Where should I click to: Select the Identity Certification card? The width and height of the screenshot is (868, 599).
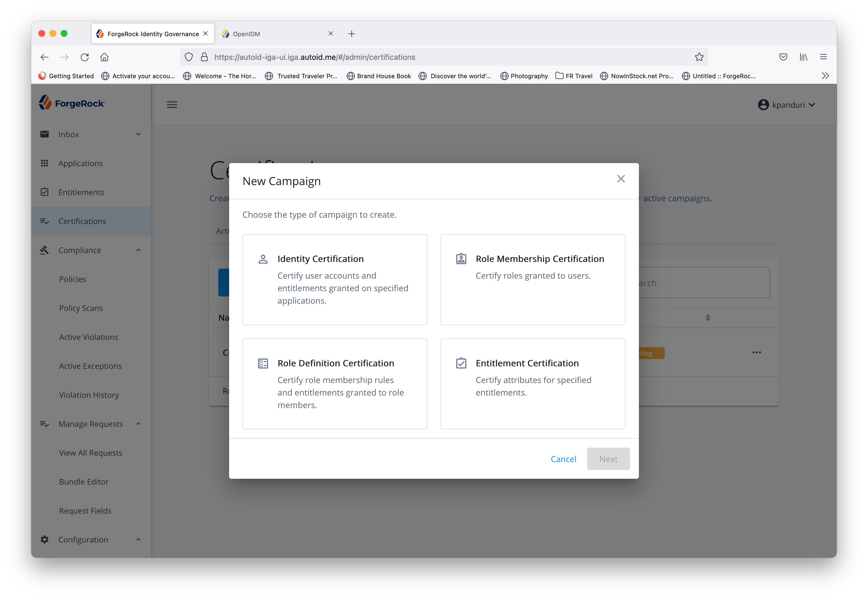coord(334,279)
